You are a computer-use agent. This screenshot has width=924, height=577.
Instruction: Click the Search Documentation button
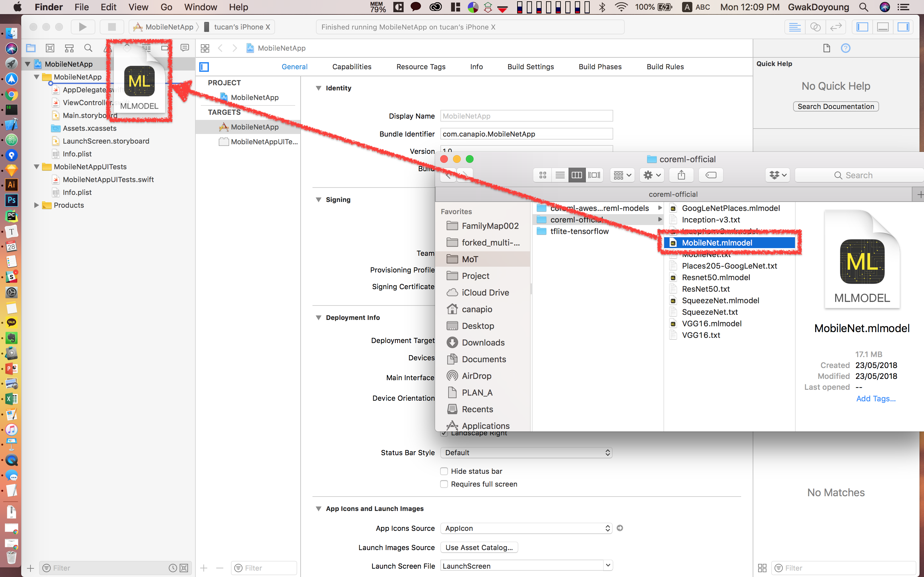point(835,106)
